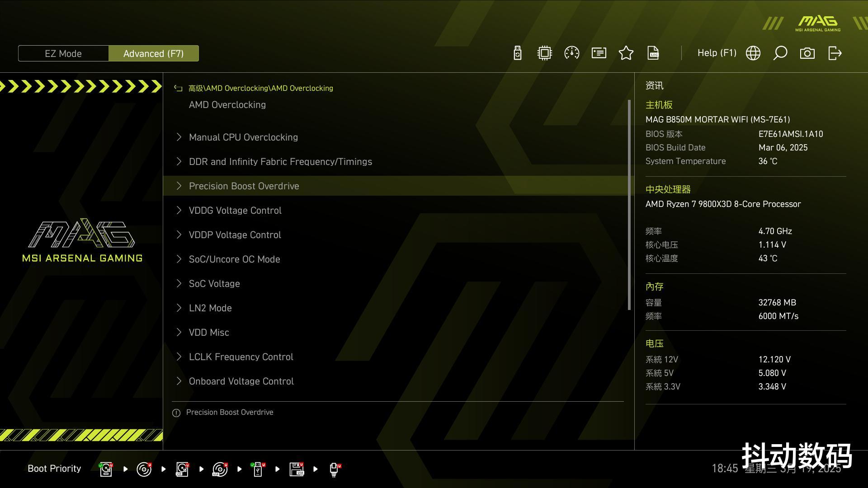868x488 pixels.
Task: Select the USB floppy boot device icon
Action: (297, 469)
